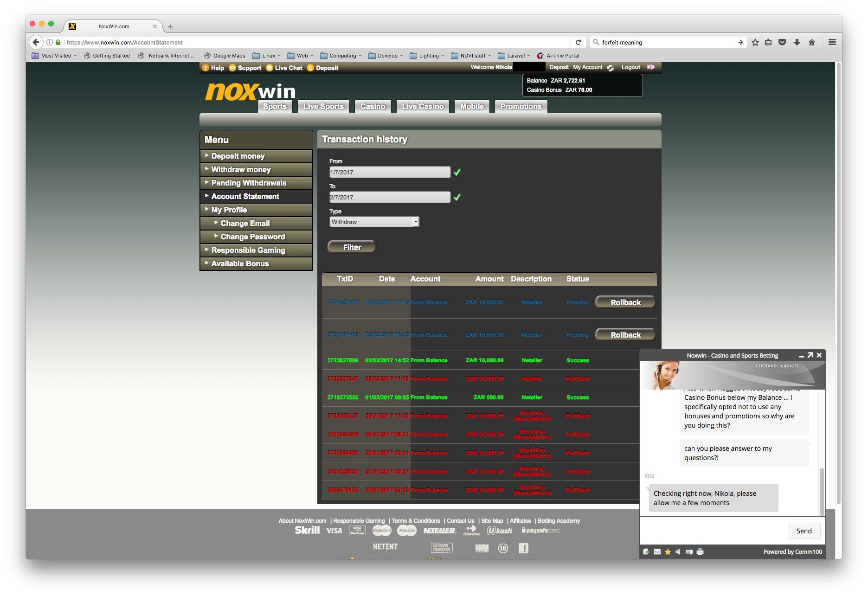Image resolution: width=868 pixels, height=596 pixels.
Task: Close the Noxwin chat widget
Action: click(819, 355)
